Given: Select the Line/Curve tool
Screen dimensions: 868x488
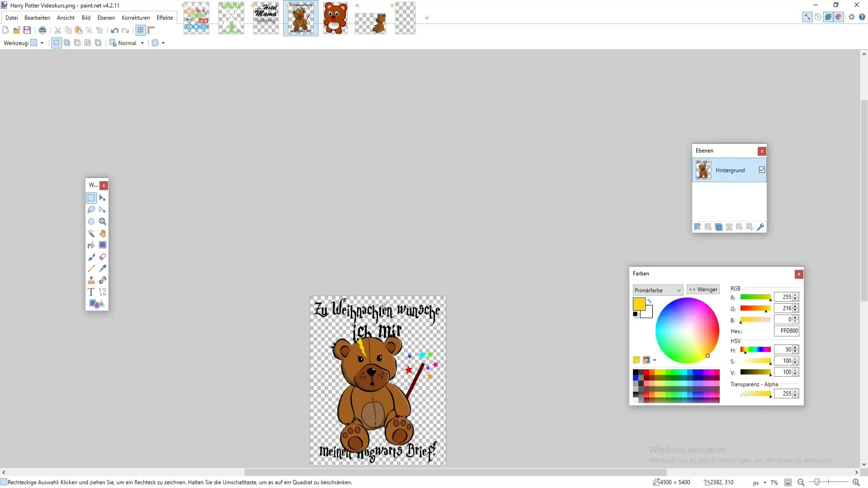Looking at the screenshot, I should (x=103, y=292).
